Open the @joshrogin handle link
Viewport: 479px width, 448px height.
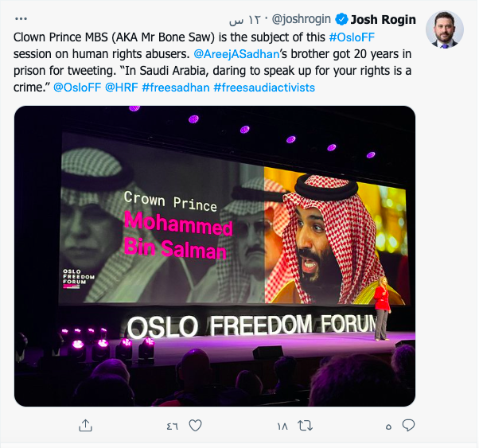[x=303, y=19]
